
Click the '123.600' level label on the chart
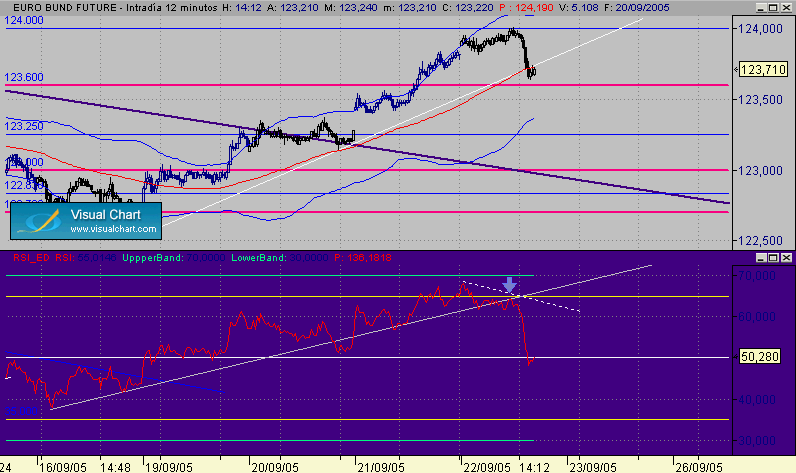coord(24,77)
